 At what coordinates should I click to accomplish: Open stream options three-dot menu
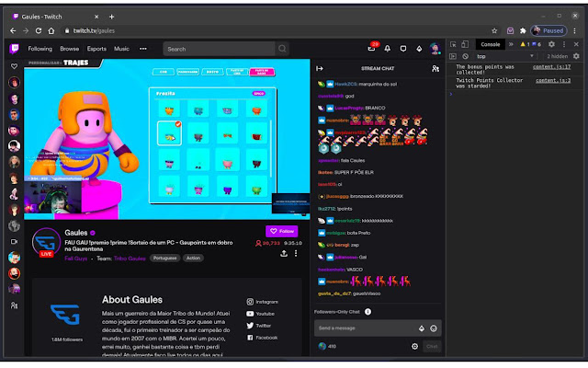[x=296, y=254]
